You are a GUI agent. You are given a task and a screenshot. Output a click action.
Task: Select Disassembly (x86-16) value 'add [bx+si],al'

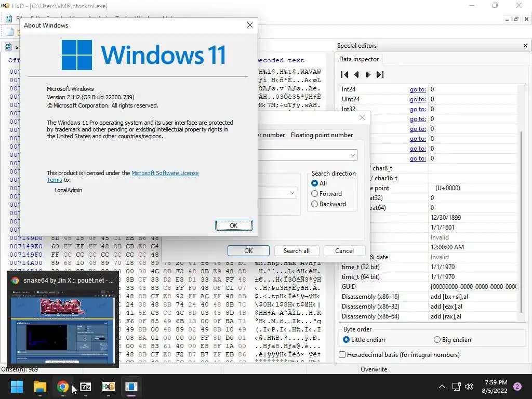[449, 297]
